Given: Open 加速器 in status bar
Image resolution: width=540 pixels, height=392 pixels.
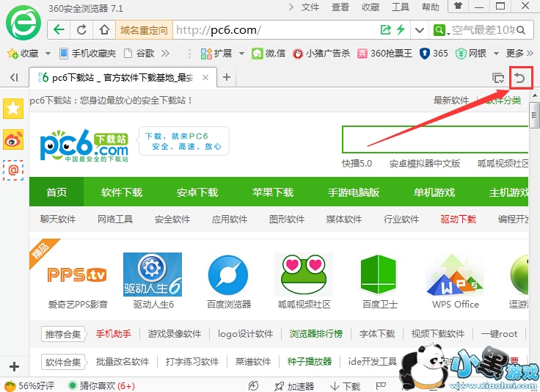Looking at the screenshot, I should (293, 386).
